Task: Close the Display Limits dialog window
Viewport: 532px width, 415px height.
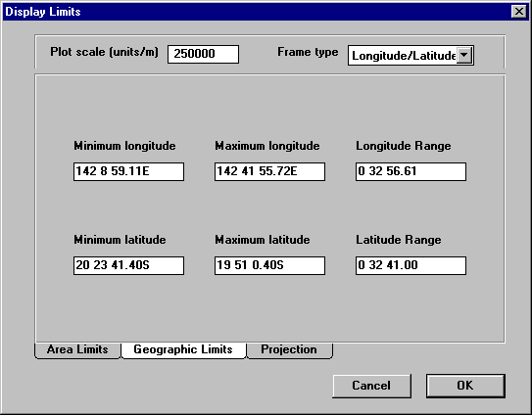Action: pyautogui.click(x=519, y=11)
